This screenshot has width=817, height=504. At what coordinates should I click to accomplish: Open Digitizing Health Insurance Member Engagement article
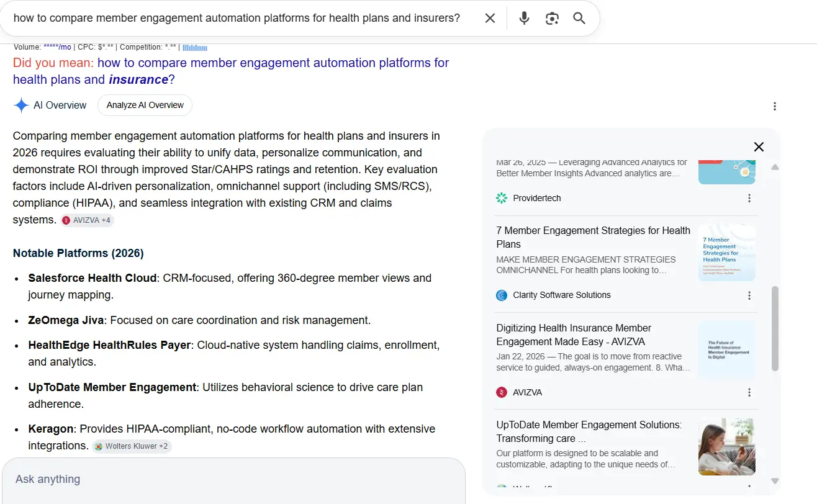574,335
